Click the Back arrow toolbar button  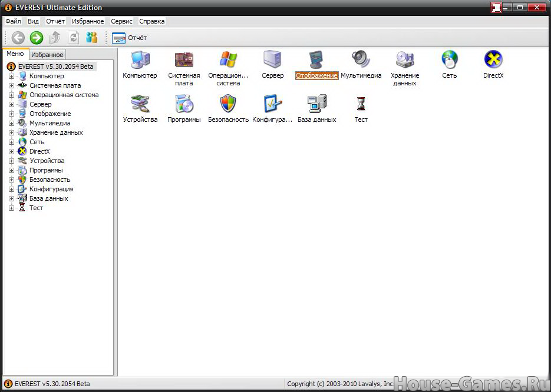pyautogui.click(x=18, y=38)
